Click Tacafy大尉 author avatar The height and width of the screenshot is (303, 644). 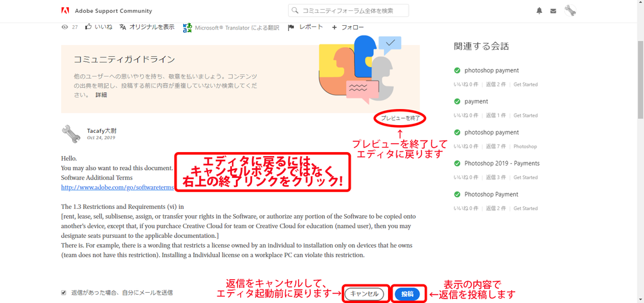[x=71, y=134]
